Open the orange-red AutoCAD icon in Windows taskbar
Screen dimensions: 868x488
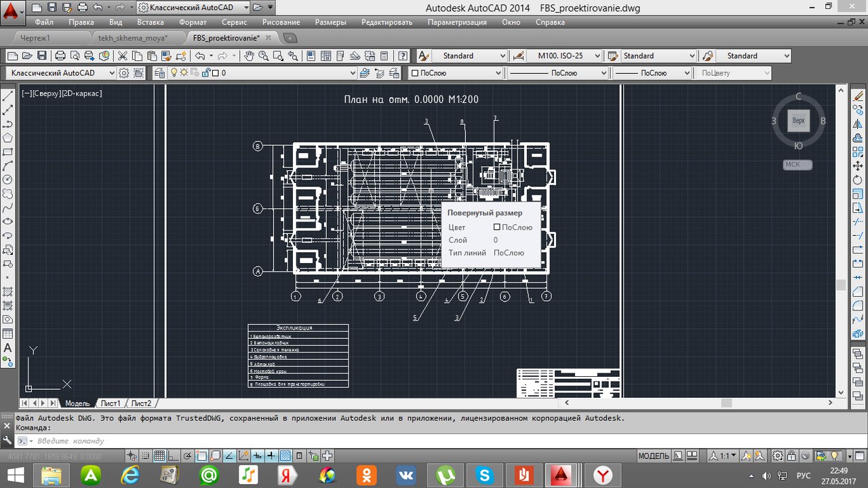(x=560, y=475)
